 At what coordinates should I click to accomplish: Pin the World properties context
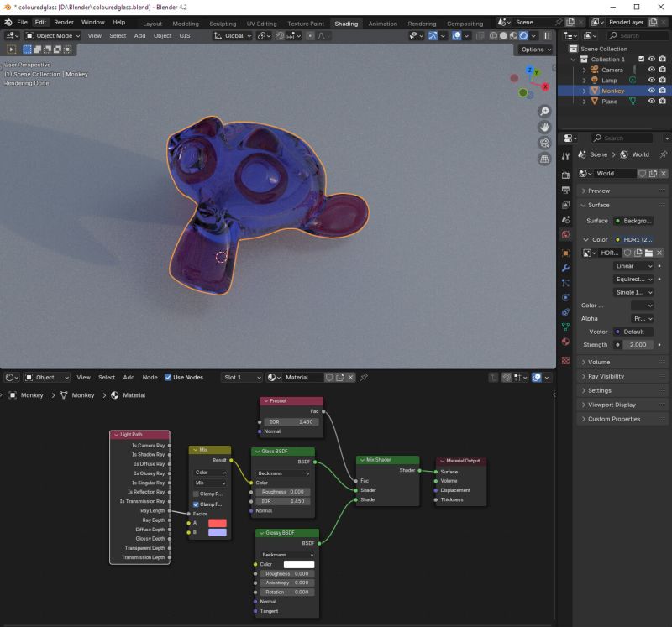(664, 154)
